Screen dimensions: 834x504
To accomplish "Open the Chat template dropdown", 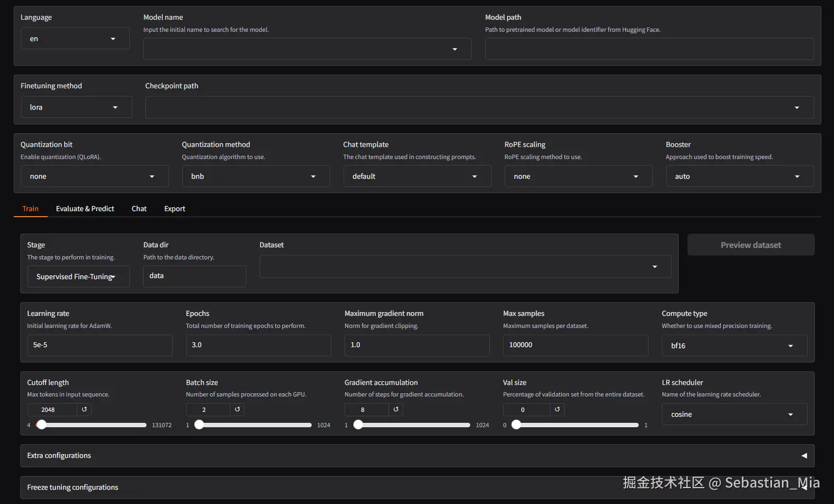I will tap(417, 177).
